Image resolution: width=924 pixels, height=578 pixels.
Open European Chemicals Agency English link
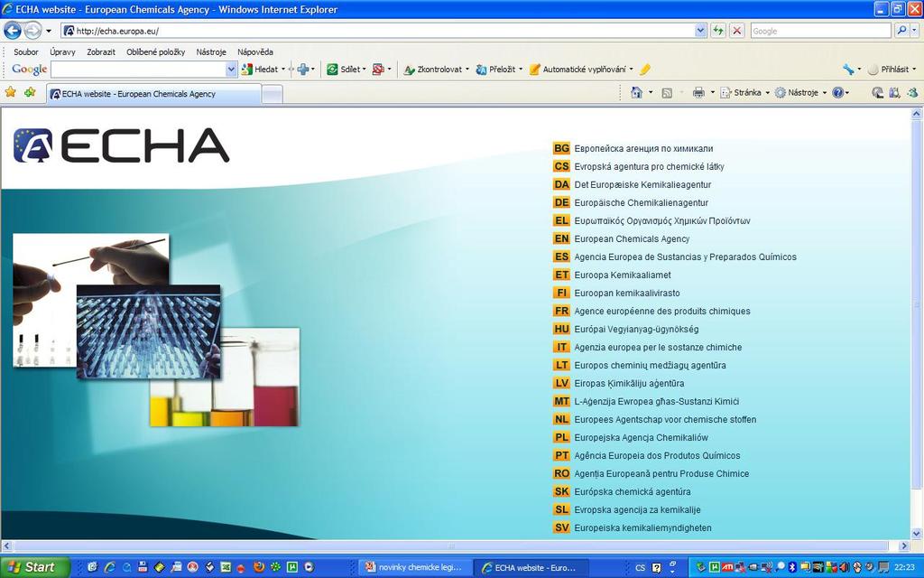coord(632,238)
